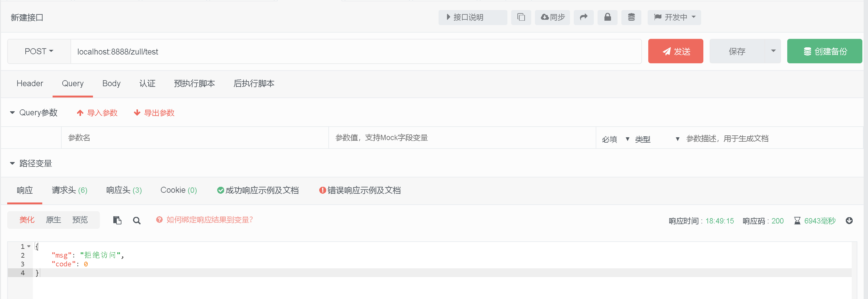Click the share arrow icon
This screenshot has width=868, height=299.
(583, 17)
